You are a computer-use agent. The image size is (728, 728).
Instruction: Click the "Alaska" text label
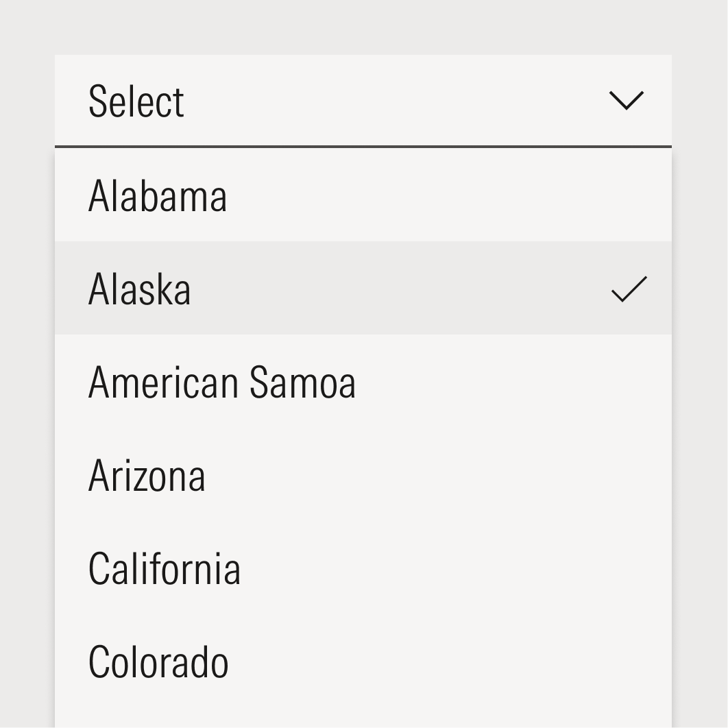[x=140, y=289]
